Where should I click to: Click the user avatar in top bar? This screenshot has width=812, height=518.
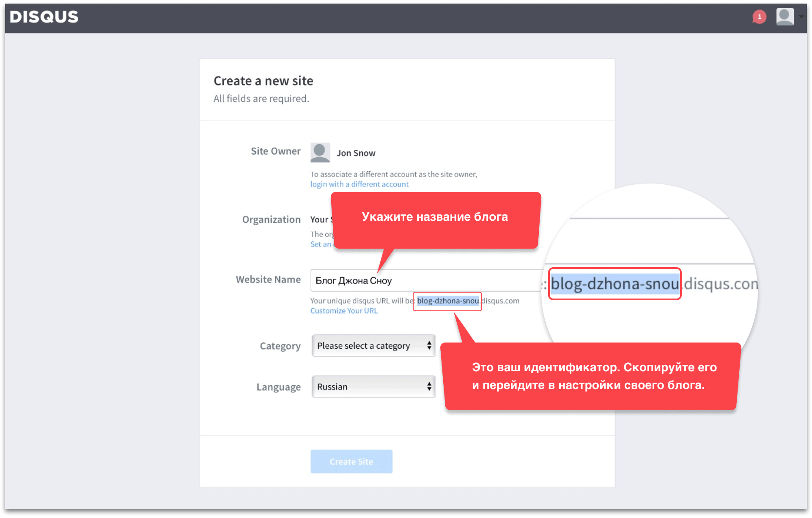tap(785, 17)
